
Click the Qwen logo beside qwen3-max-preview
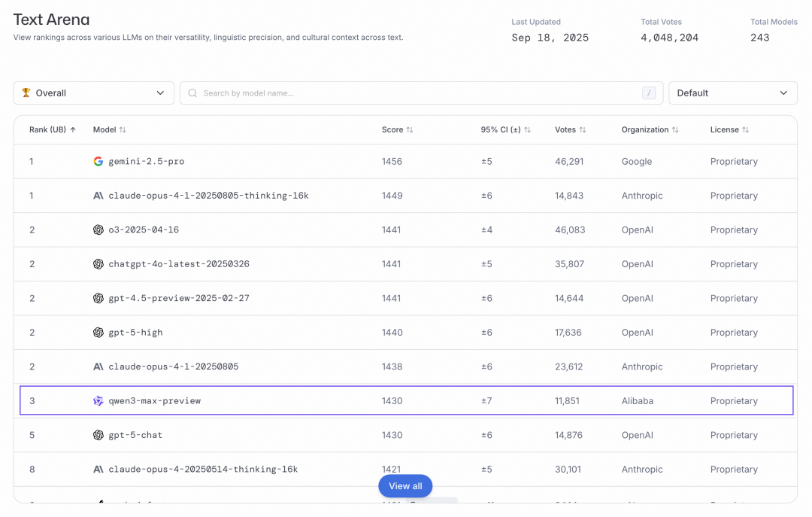[x=98, y=401]
